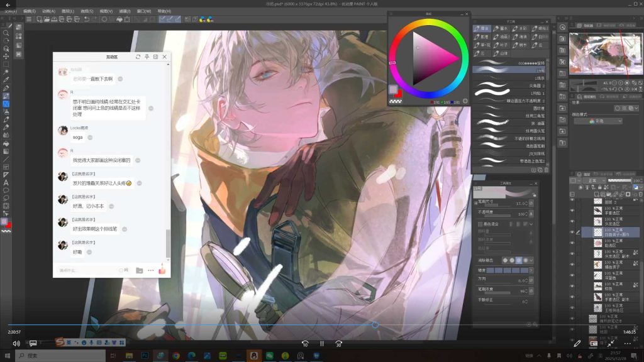This screenshot has height=362, width=644.
Task: Expand the 颜色混合 options chevron
Action: pos(531,224)
